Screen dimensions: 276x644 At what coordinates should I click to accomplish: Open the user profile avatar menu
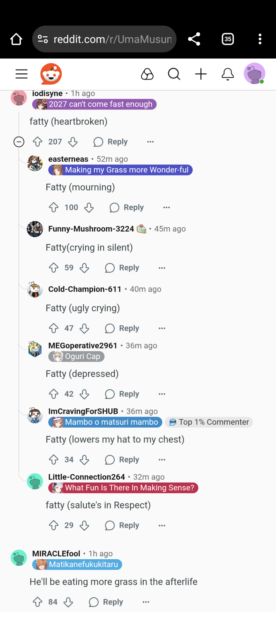[x=254, y=73]
